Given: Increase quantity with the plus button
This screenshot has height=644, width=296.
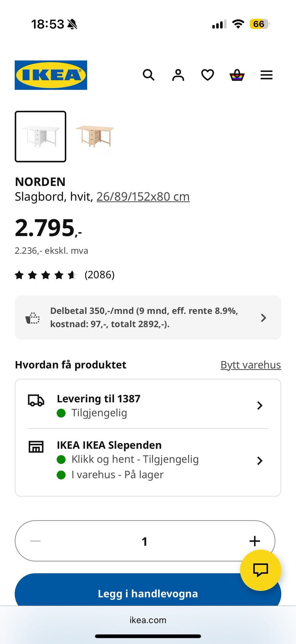Looking at the screenshot, I should pyautogui.click(x=255, y=541).
